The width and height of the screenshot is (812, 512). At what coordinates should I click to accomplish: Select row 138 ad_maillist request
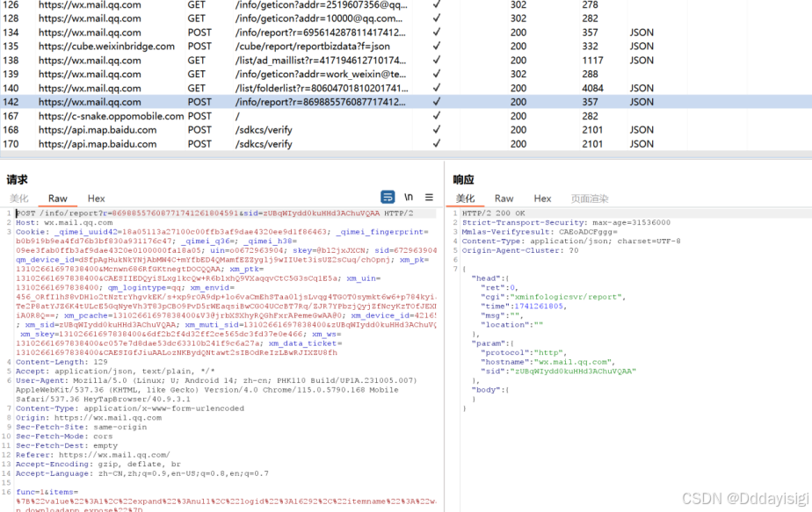click(x=406, y=60)
